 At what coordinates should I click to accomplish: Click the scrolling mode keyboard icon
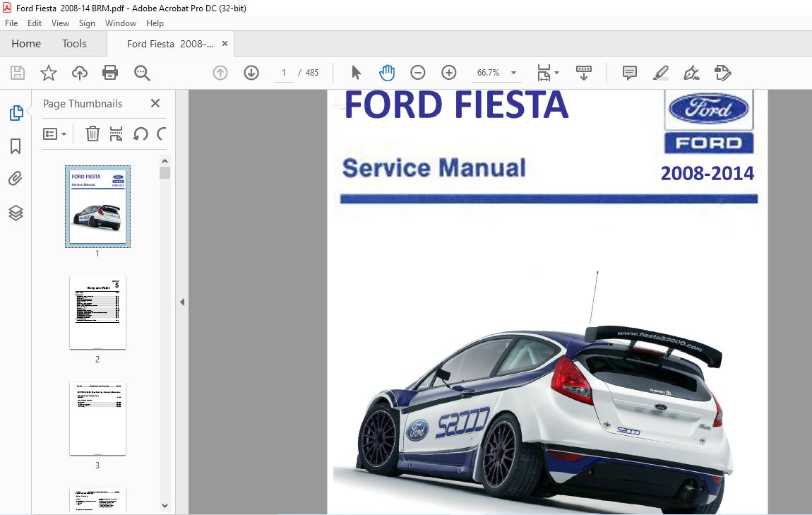tap(584, 73)
